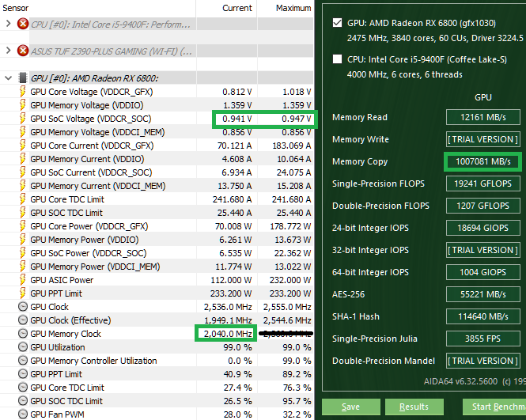Click the clock icon for GPU Clock
The width and height of the screenshot is (526, 420).
pyautogui.click(x=23, y=307)
